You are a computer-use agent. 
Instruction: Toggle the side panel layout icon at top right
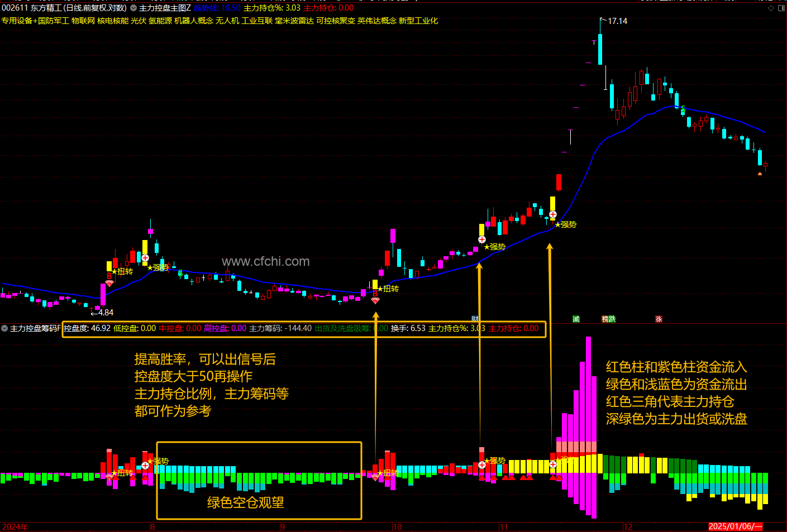[x=781, y=8]
